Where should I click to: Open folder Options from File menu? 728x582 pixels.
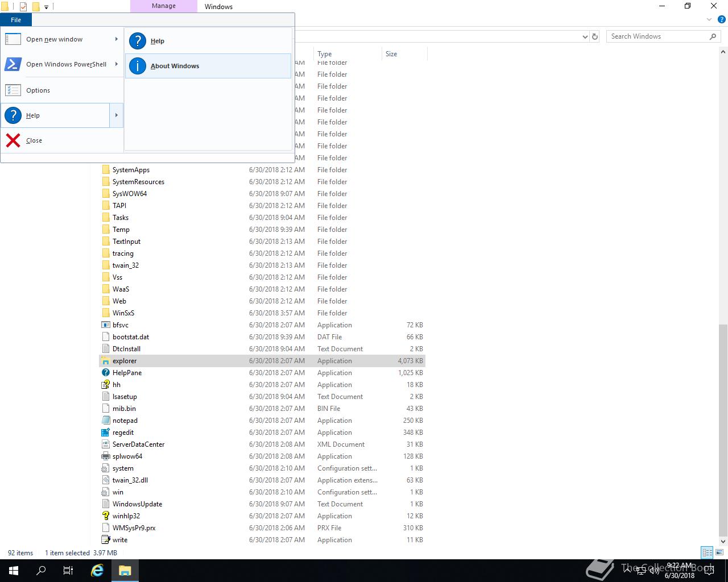(x=61, y=90)
